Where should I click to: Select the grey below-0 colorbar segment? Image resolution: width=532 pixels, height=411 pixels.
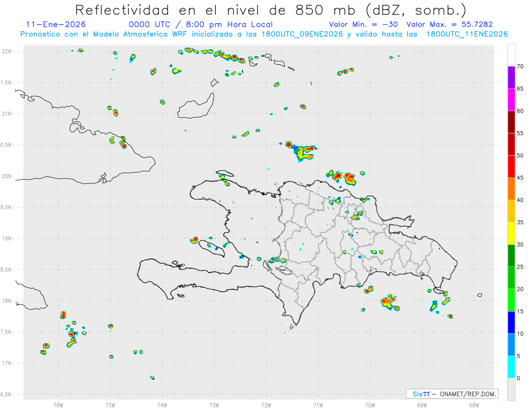click(x=511, y=389)
